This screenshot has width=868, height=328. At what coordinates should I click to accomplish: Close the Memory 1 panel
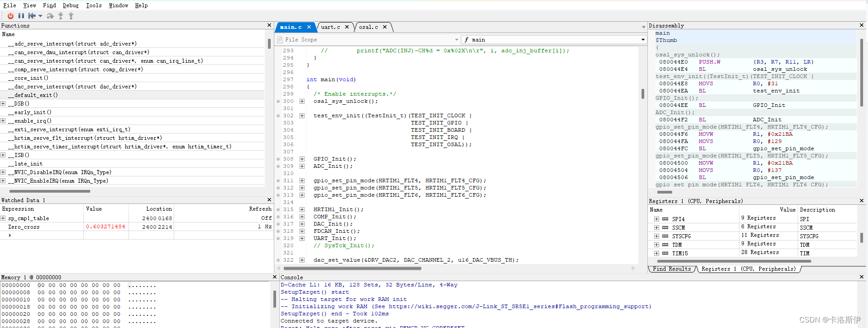275,277
